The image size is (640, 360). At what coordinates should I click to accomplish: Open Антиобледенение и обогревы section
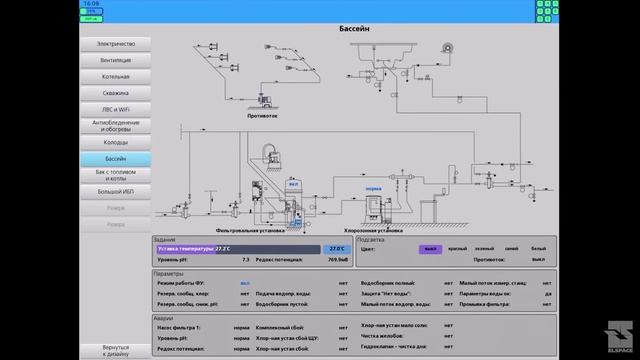point(116,126)
